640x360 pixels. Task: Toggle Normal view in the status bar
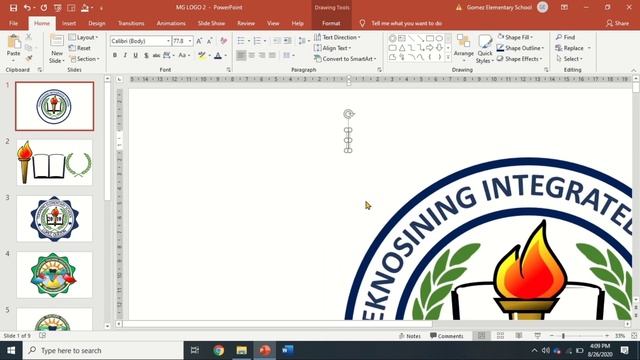point(482,336)
